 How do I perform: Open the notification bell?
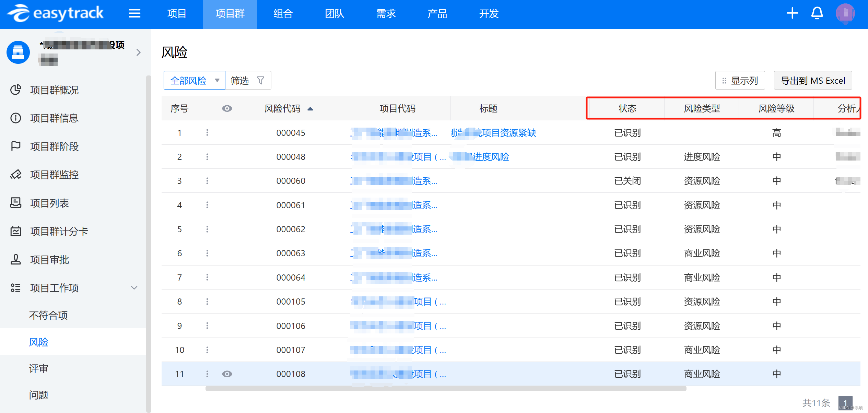(817, 14)
